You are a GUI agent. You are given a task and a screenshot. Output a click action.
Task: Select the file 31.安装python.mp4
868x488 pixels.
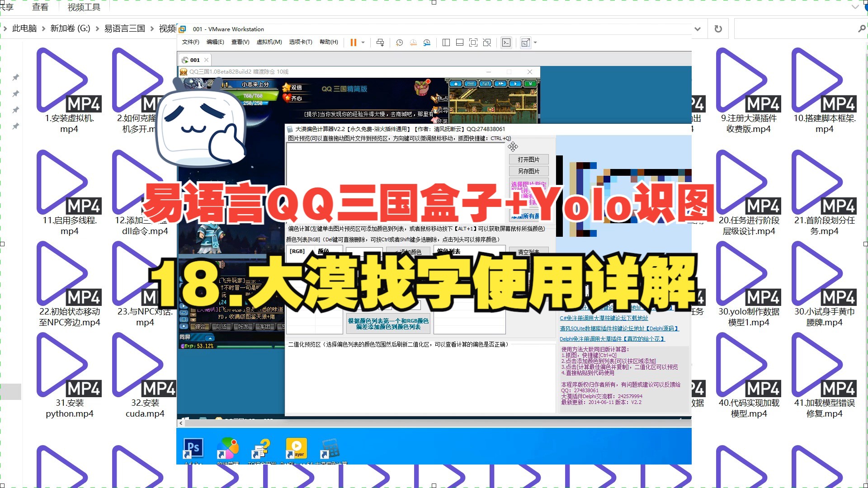click(69, 375)
